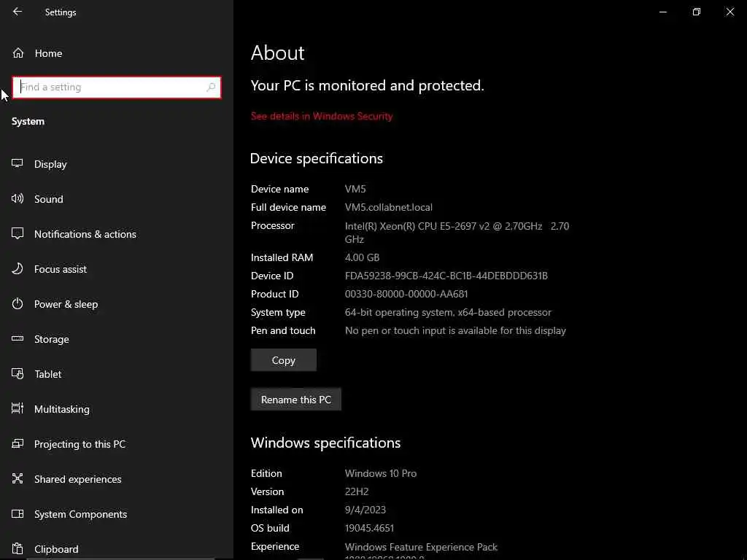Click the magnifier icon in the search box
Image resolution: width=747 pixels, height=560 pixels.
[211, 87]
